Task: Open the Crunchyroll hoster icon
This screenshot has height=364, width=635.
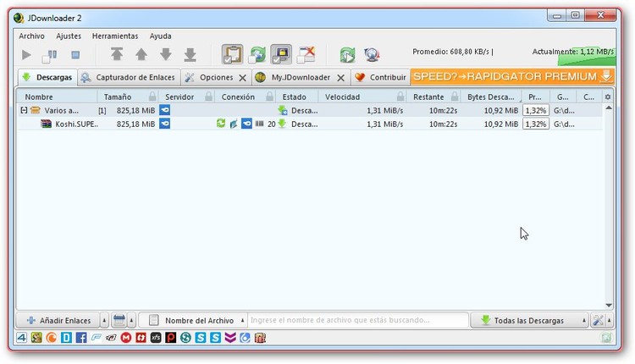Action: [x=52, y=337]
